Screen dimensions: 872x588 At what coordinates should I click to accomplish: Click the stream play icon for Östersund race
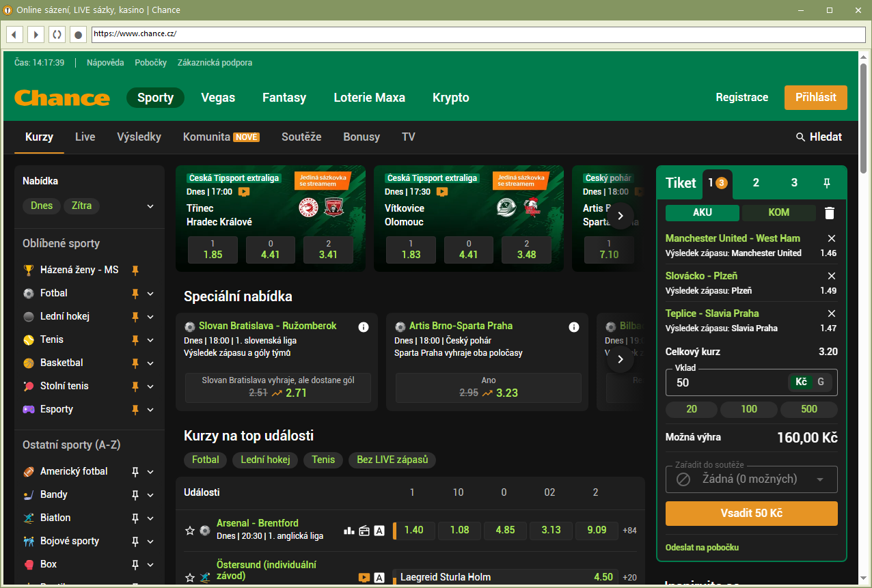[364, 577]
